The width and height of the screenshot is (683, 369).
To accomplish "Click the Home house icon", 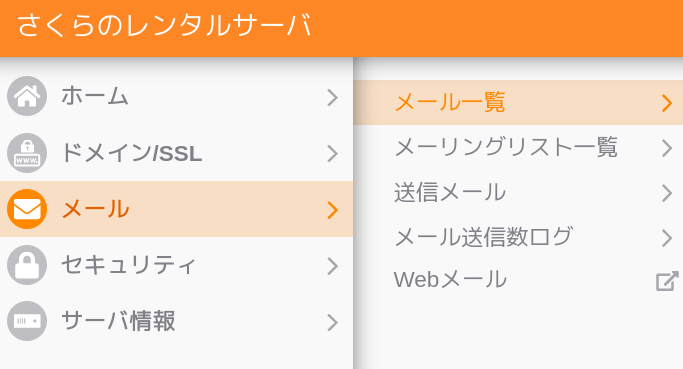I will 27,96.
